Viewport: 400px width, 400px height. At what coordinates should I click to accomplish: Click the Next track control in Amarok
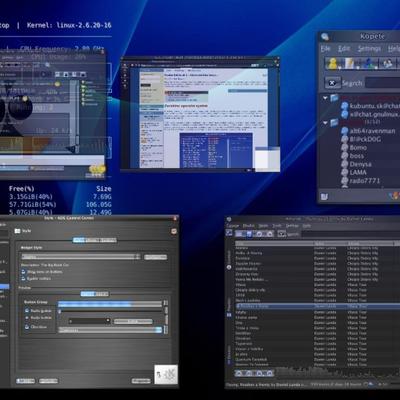(269, 373)
